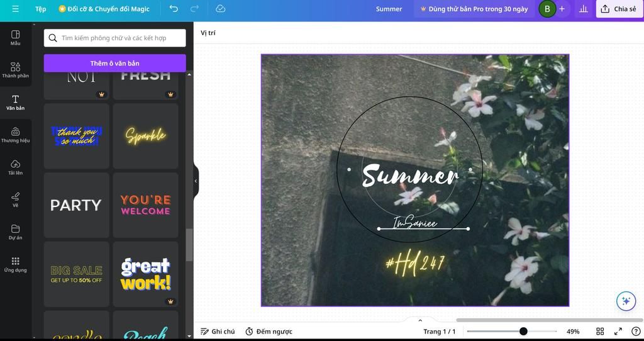Choose YOU'RE WELCOME text template
The width and height of the screenshot is (644, 341).
[145, 205]
